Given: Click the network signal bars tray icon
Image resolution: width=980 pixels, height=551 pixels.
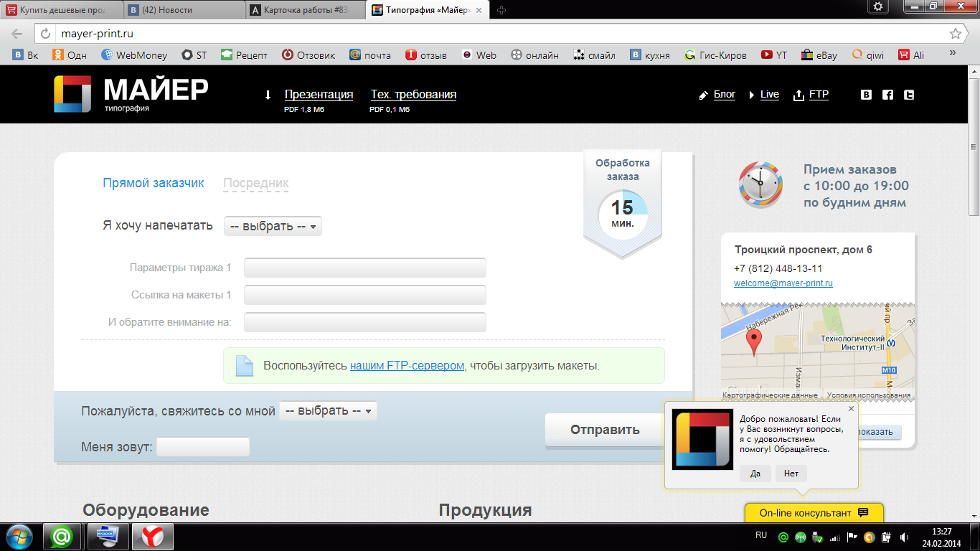Looking at the screenshot, I should point(834,537).
